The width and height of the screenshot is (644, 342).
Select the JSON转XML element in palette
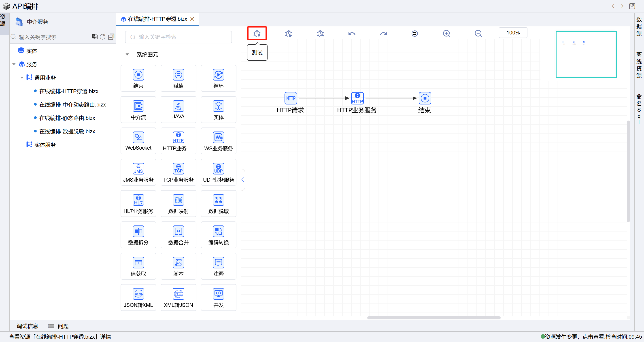[x=138, y=297]
